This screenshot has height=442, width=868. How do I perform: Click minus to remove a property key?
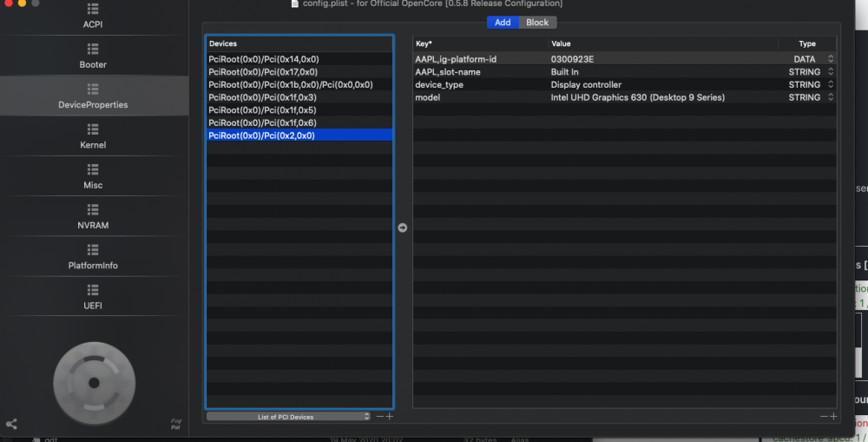point(824,416)
